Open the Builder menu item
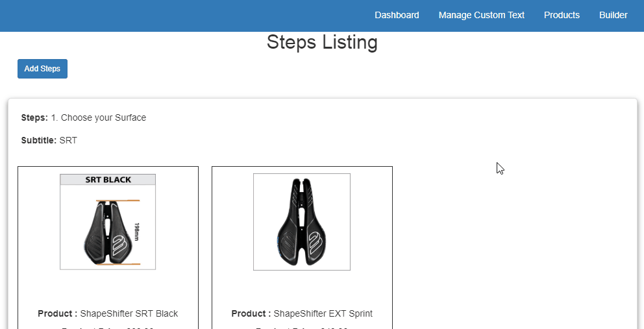The image size is (644, 329). tap(613, 15)
